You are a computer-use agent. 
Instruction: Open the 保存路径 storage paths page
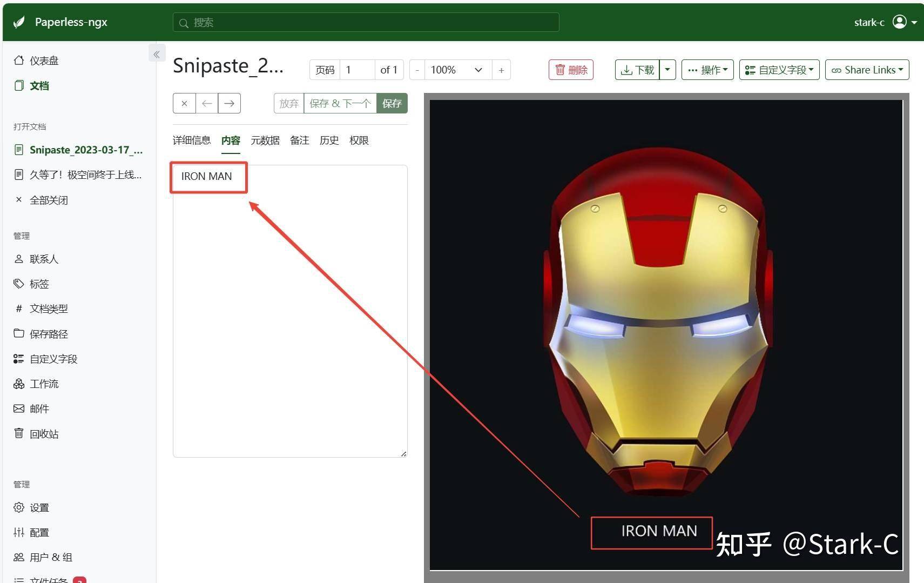[x=42, y=334]
